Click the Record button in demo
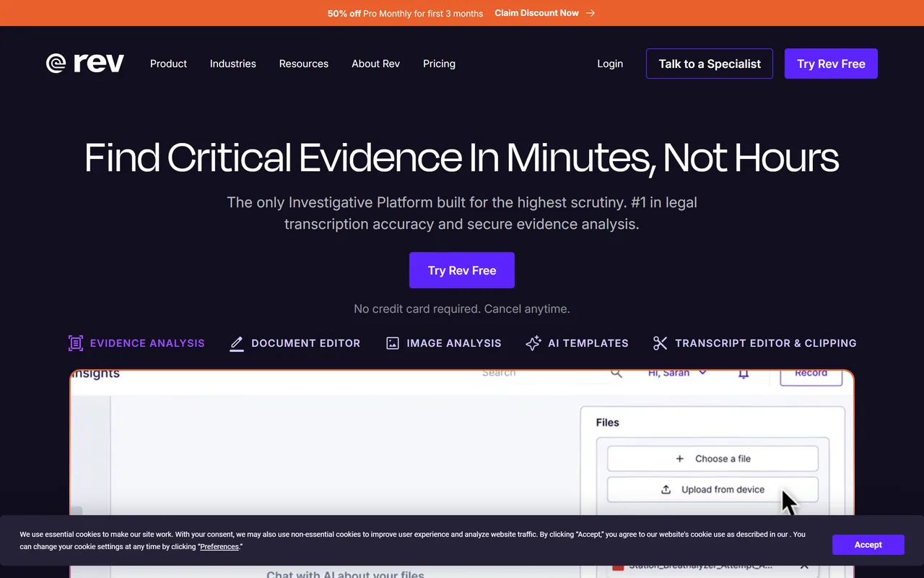 (x=811, y=376)
